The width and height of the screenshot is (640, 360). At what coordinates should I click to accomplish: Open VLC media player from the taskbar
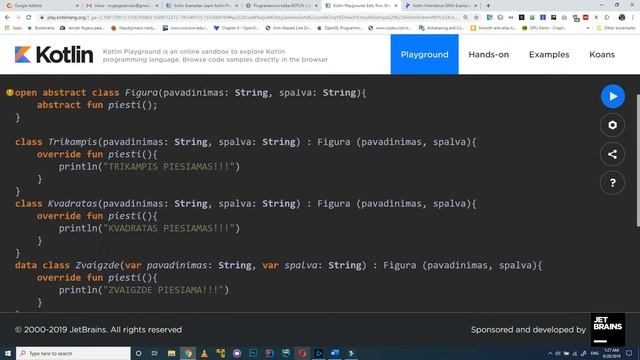204,353
